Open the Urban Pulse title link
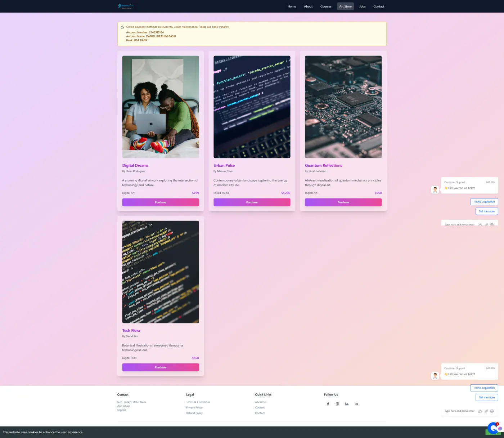The image size is (504, 438). click(224, 166)
